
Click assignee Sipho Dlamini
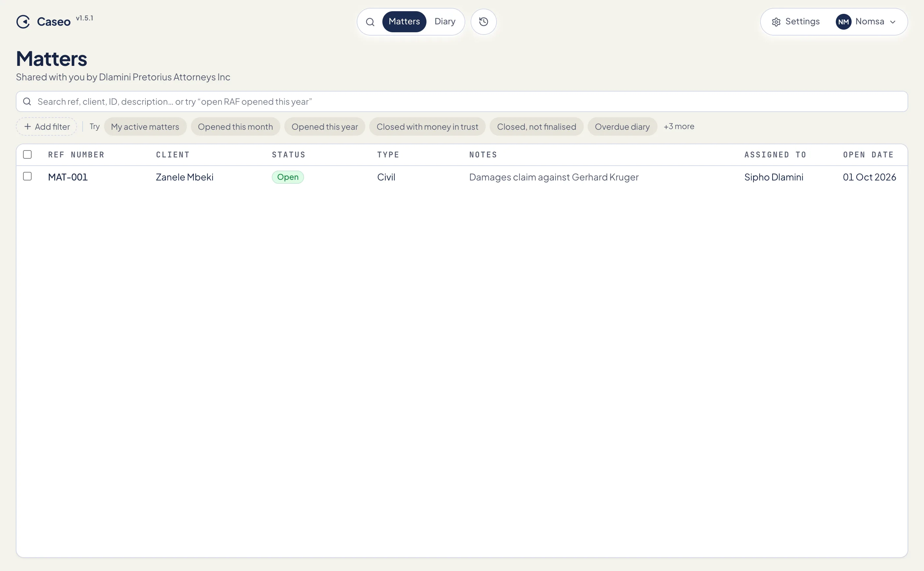tap(774, 177)
